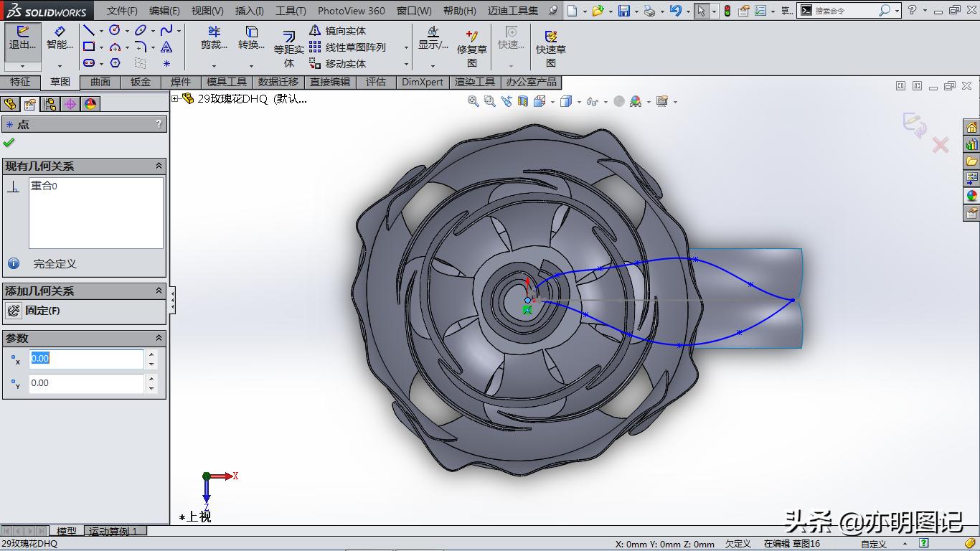Click the green checkmark to confirm point
Screen dimensions: 980x551
coord(9,141)
